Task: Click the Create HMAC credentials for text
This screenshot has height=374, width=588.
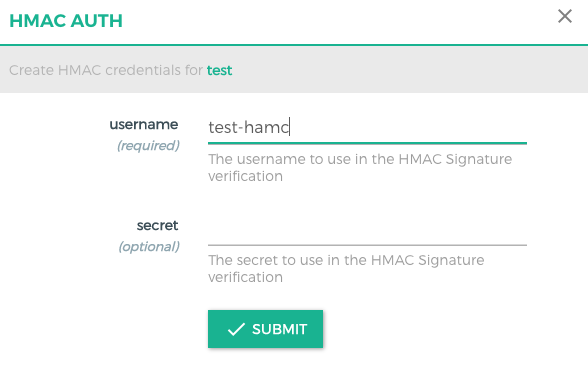Action: click(106, 70)
